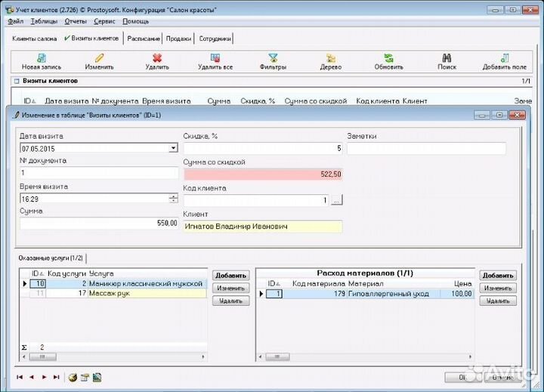The width and height of the screenshot is (544, 392).
Task: Open Поиск binoculars search
Action: coord(447,58)
